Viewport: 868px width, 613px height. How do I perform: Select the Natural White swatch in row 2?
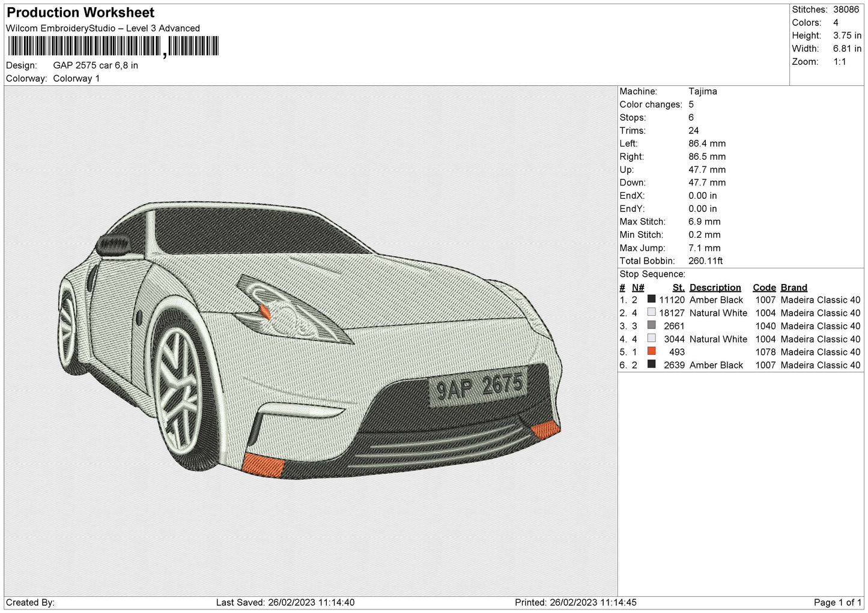651,313
